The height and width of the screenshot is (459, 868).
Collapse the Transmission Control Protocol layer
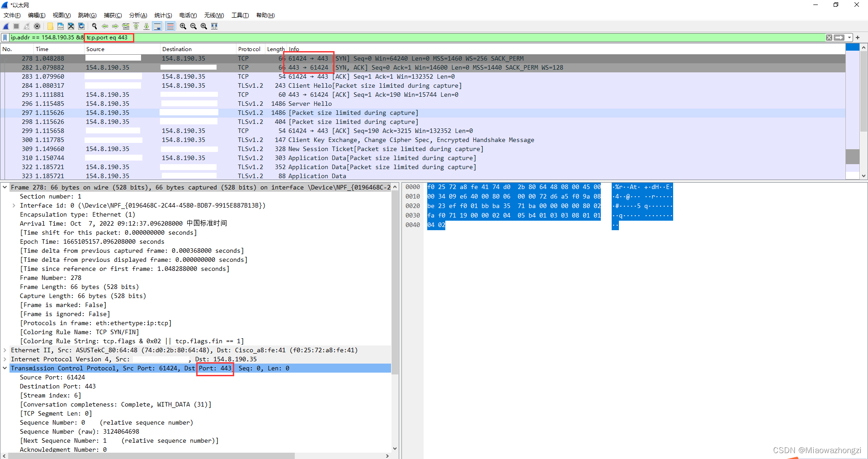click(5, 368)
